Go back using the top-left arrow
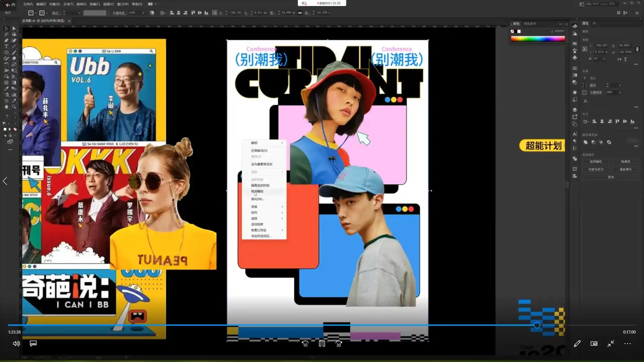 point(8,5)
